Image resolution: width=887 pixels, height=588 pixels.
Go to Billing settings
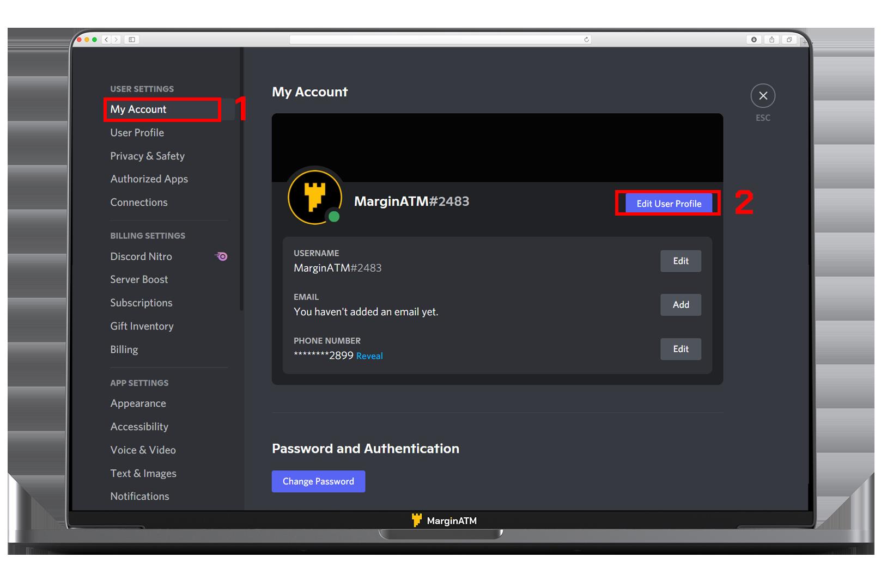click(x=124, y=350)
